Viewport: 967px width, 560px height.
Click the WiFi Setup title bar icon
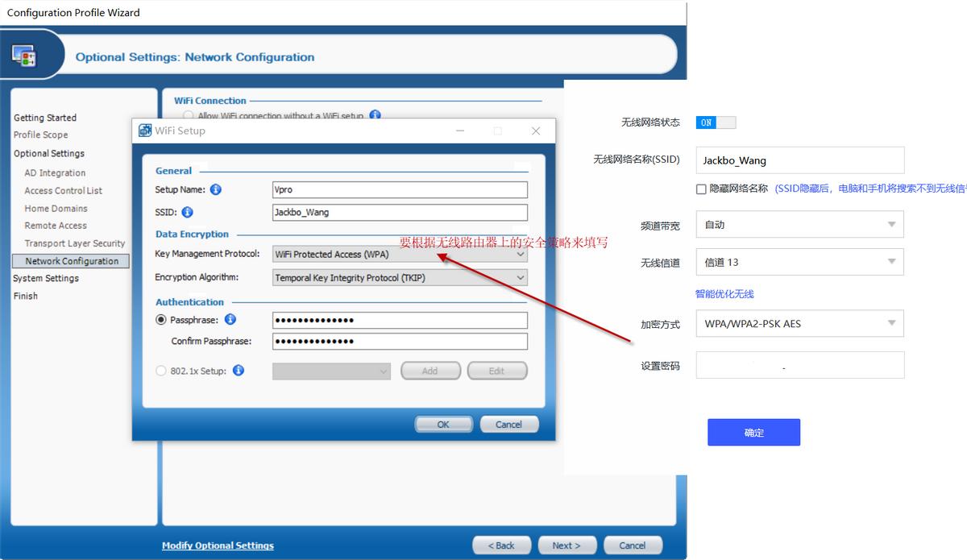tap(145, 130)
